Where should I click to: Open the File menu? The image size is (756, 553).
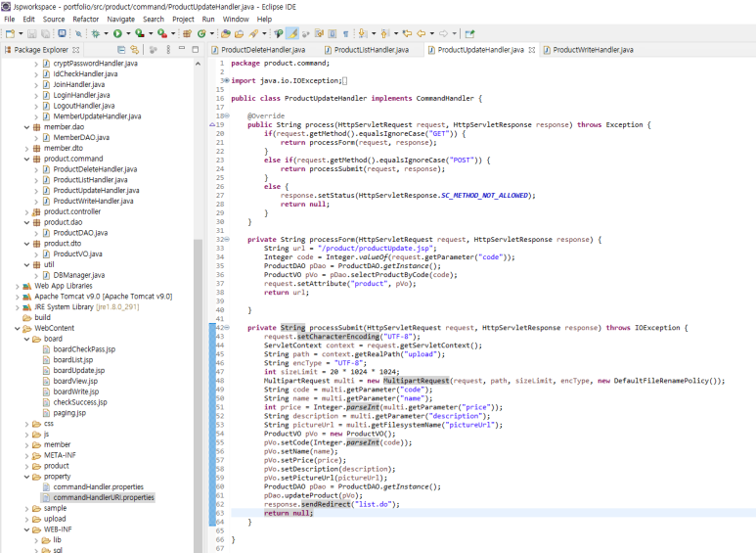(x=10, y=20)
